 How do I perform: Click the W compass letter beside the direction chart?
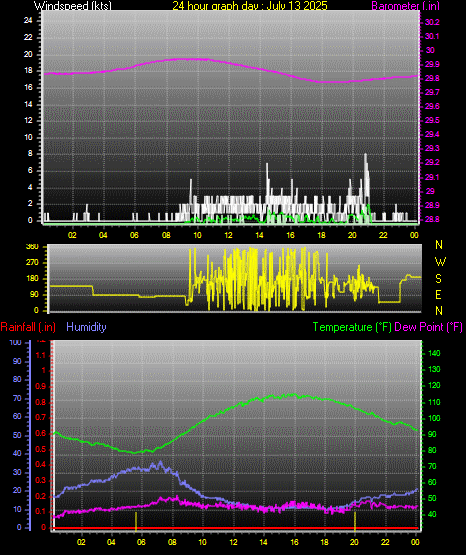pos(440,262)
